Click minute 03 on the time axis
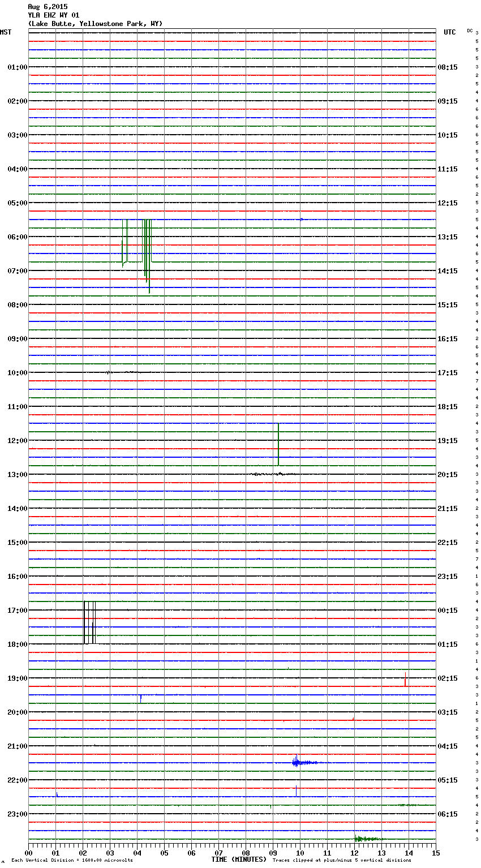The height and width of the screenshot is (868, 481). pyautogui.click(x=110, y=853)
